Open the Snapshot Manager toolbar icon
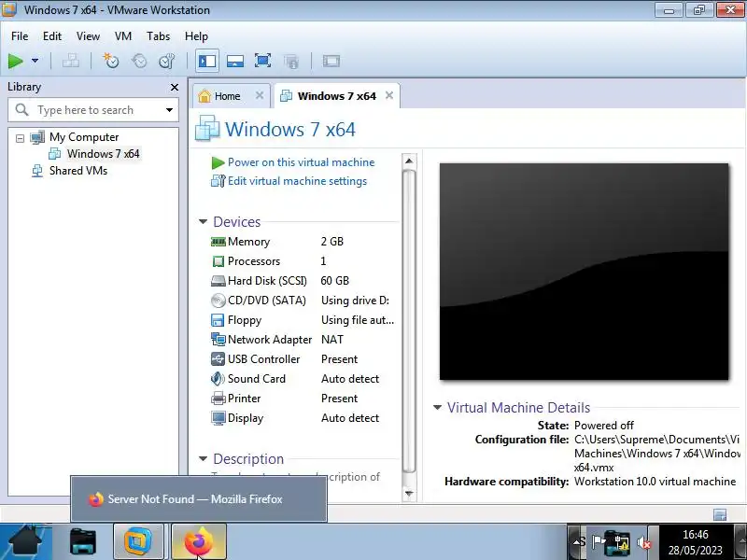This screenshot has height=560, width=747. tap(167, 61)
